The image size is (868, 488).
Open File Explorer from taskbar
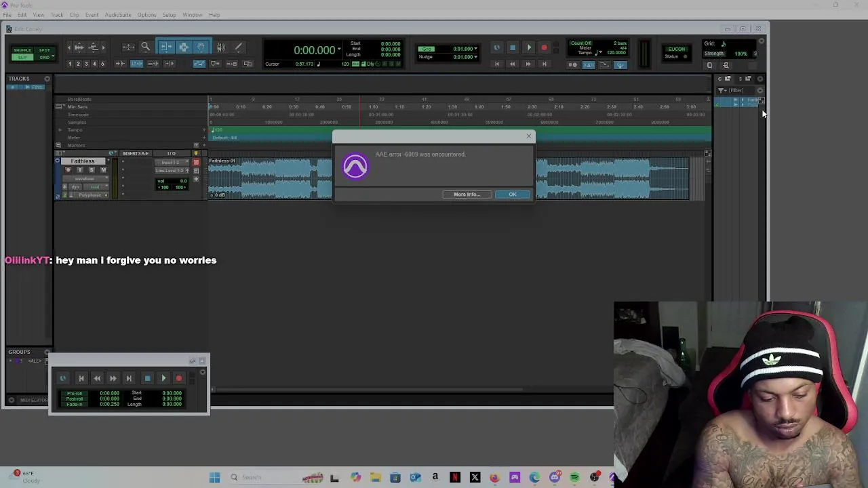tap(375, 478)
